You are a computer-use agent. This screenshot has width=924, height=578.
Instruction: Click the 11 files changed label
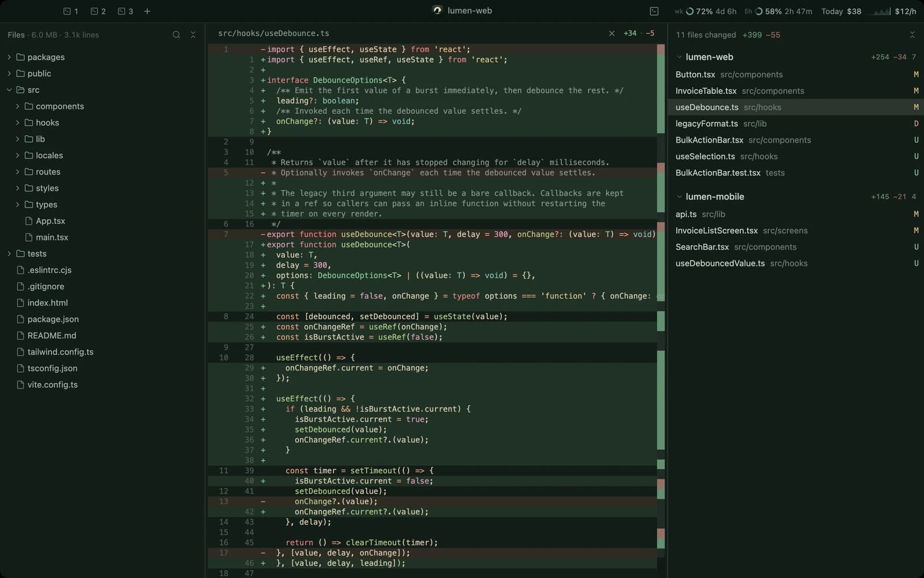pyautogui.click(x=706, y=35)
